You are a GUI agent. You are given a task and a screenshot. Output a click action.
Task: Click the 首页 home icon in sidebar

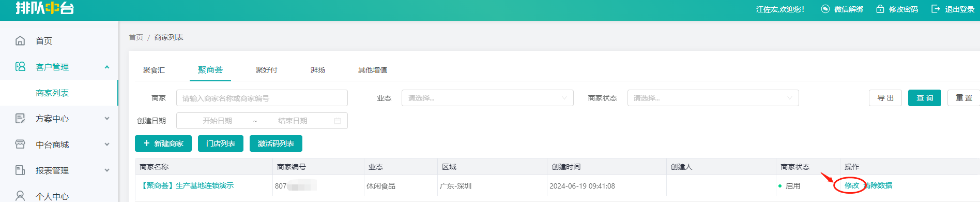click(x=20, y=40)
